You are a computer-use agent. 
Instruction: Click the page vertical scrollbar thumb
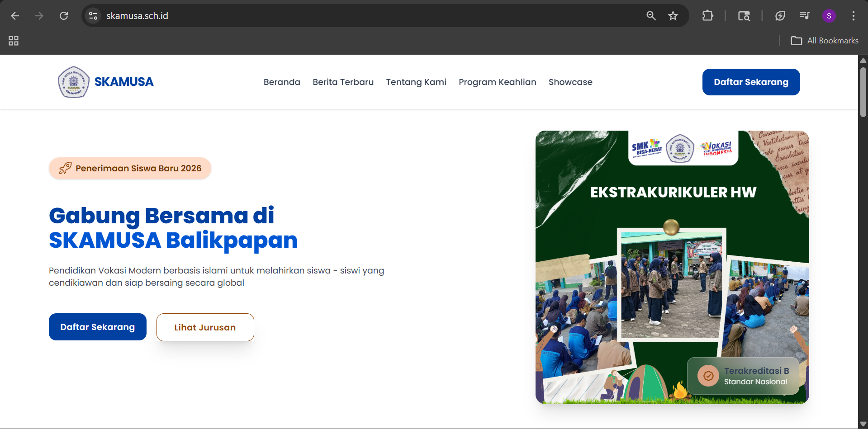[863, 92]
